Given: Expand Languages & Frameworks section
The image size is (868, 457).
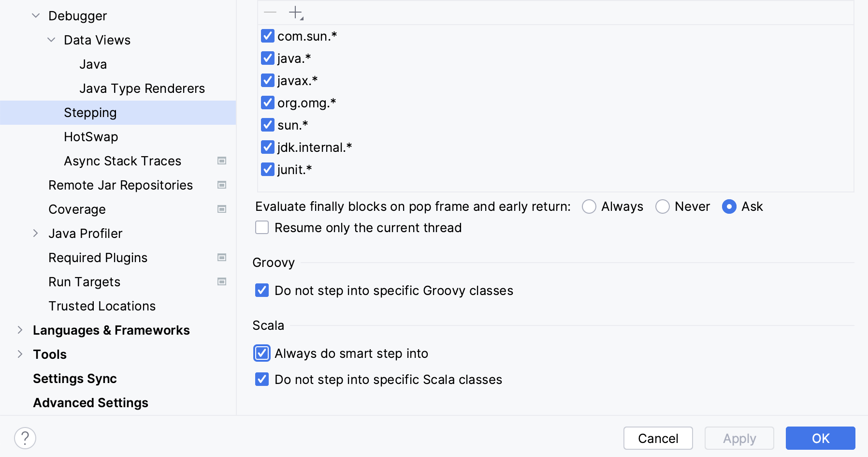Looking at the screenshot, I should click(x=20, y=330).
